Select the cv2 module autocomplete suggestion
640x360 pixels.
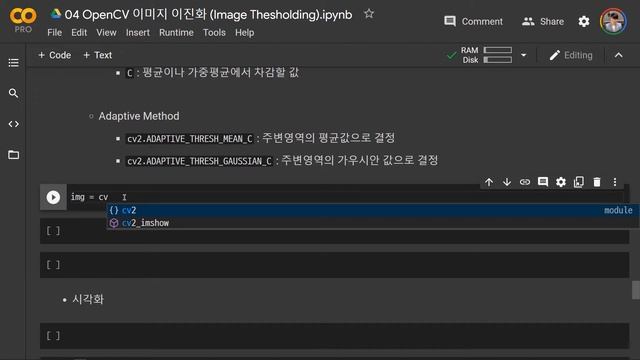coord(372,210)
